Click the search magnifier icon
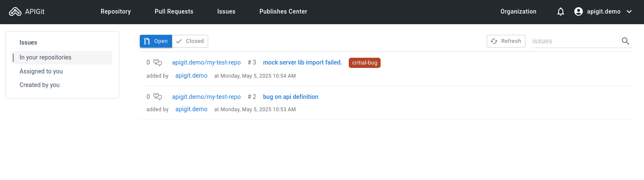This screenshot has width=644, height=180. pyautogui.click(x=625, y=41)
